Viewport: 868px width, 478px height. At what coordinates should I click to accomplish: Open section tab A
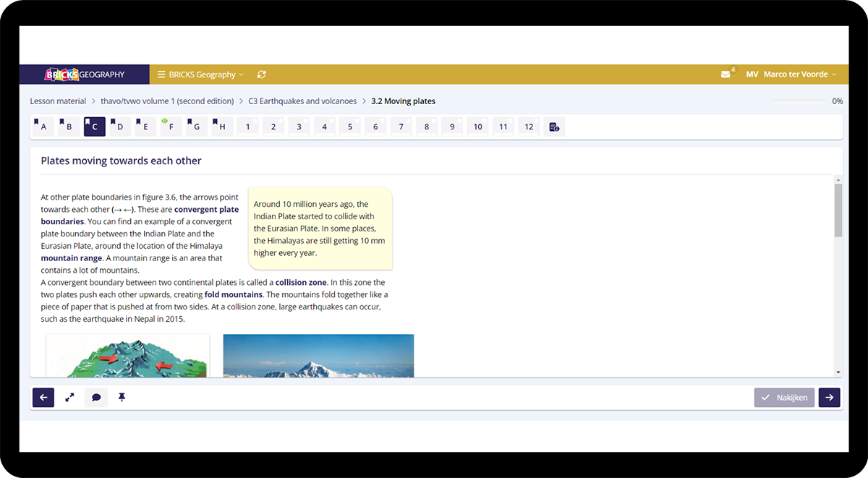point(43,127)
